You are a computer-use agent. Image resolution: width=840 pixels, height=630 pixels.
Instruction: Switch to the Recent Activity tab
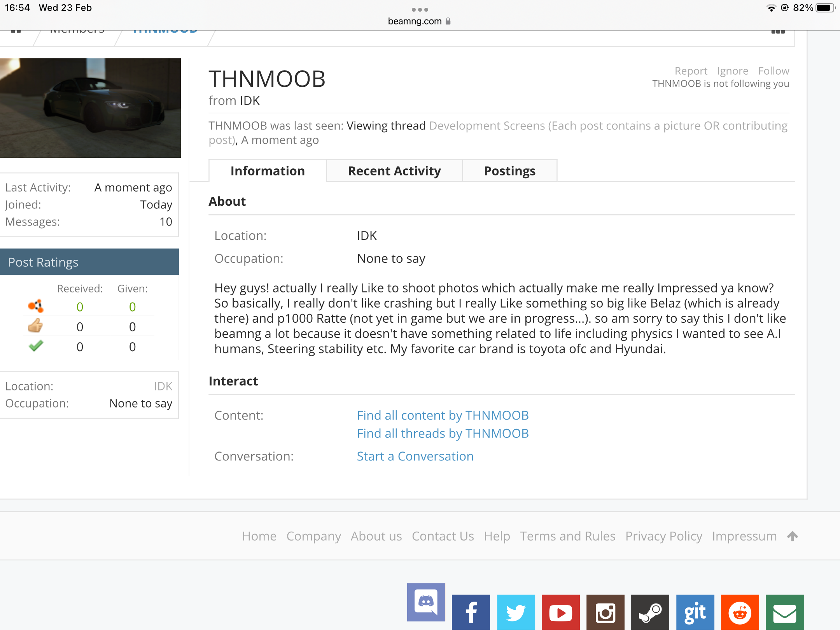click(x=394, y=171)
